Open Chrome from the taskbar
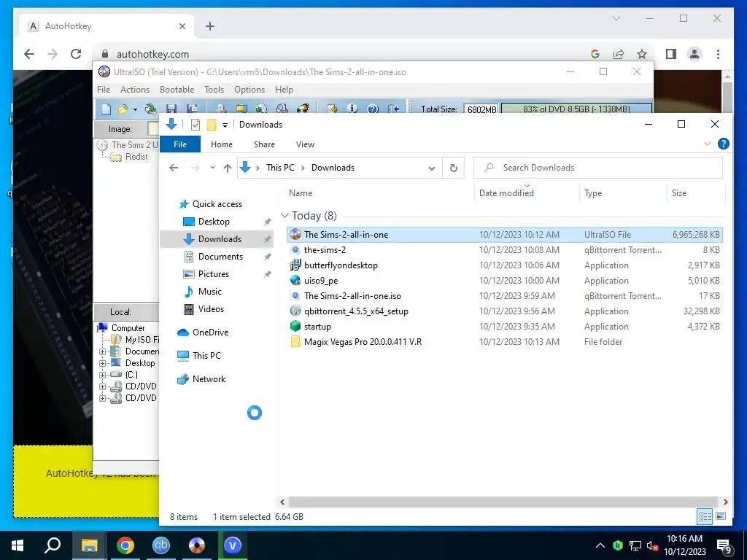Image resolution: width=747 pixels, height=560 pixels. (125, 545)
